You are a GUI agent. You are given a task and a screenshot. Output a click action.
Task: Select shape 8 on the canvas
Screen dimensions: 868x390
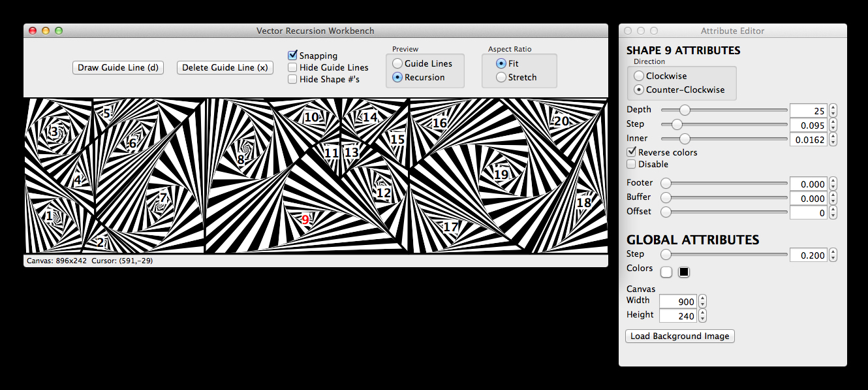241,159
